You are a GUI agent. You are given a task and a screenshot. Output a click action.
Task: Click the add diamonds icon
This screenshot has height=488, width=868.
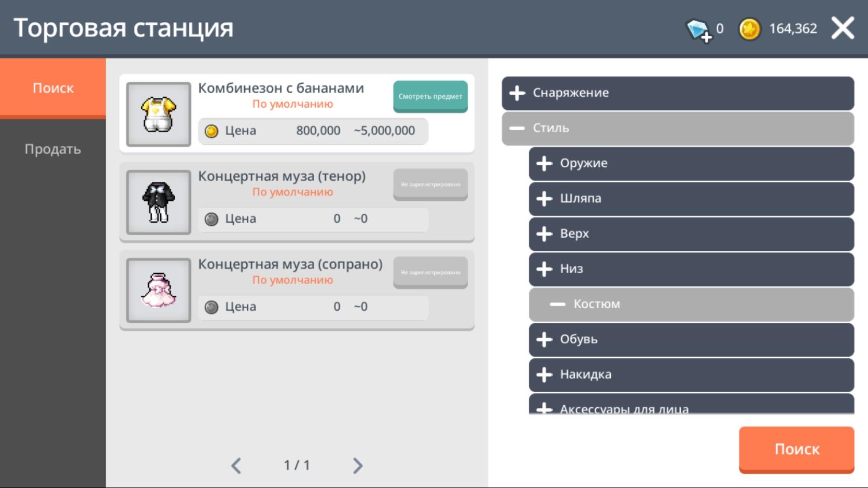click(x=698, y=30)
